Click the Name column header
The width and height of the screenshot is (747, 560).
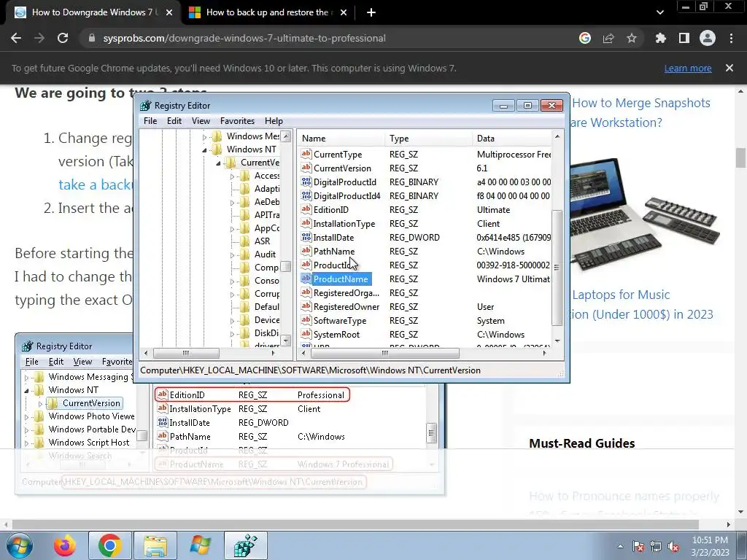coord(341,139)
